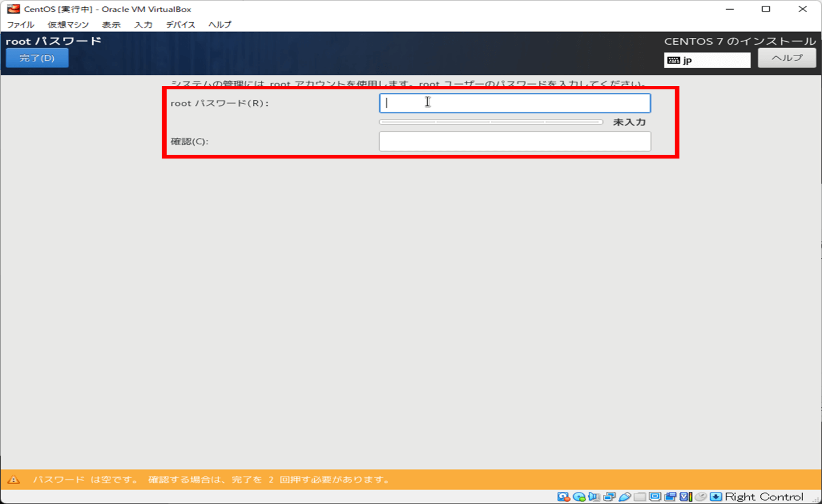Viewport: 822px width, 504px height.
Task: Click the jp keyboard layout indicator
Action: coord(707,60)
